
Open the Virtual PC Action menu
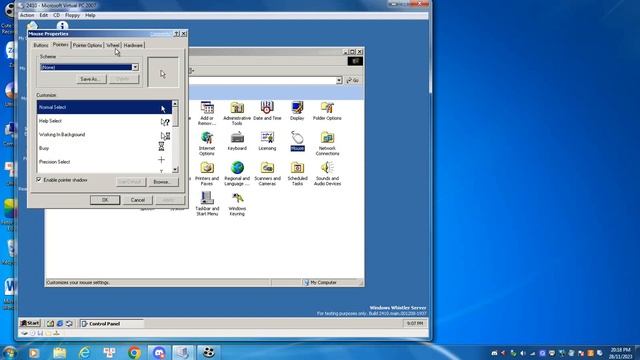[x=27, y=15]
